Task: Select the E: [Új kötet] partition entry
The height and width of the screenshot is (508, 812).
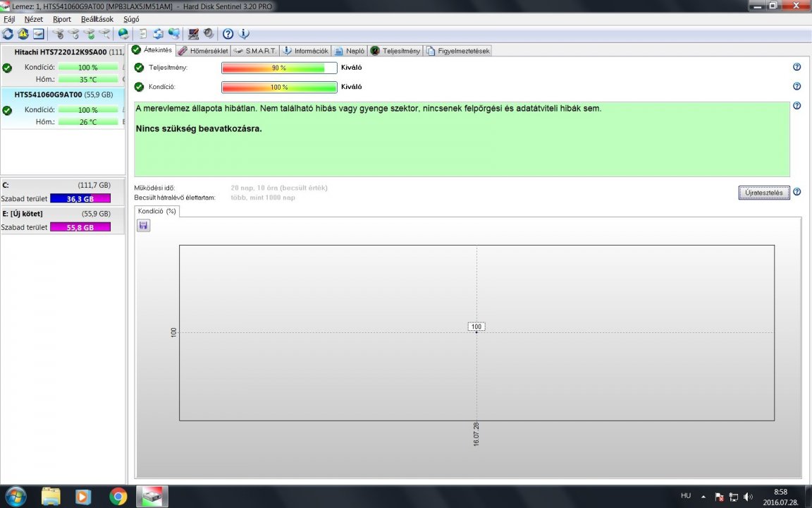Action: coord(63,220)
